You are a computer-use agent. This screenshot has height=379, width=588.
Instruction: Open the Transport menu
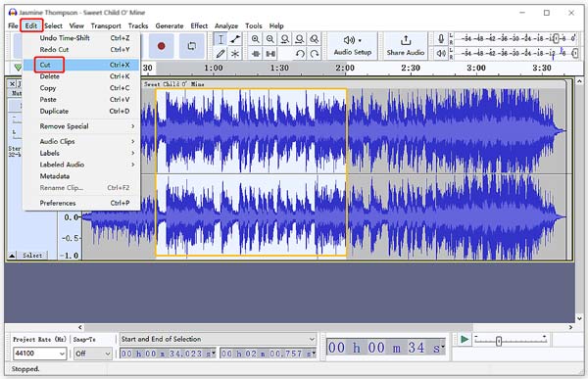[106, 25]
